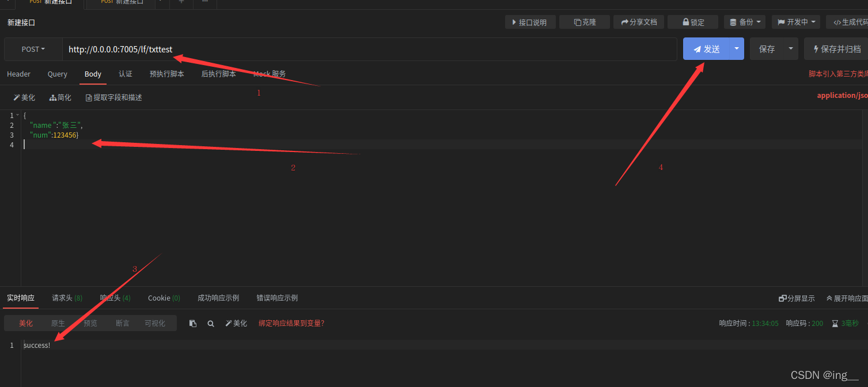Click the application/json content type label

pyautogui.click(x=842, y=95)
